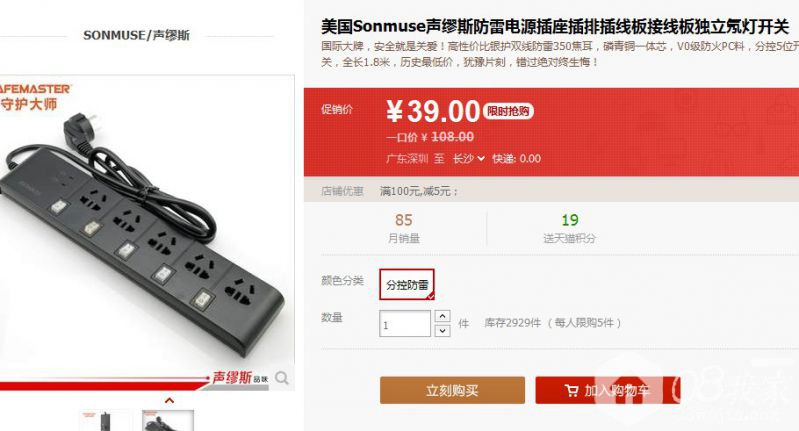Click the magnifier zoom icon on product image
The width and height of the screenshot is (799, 431).
tap(282, 378)
